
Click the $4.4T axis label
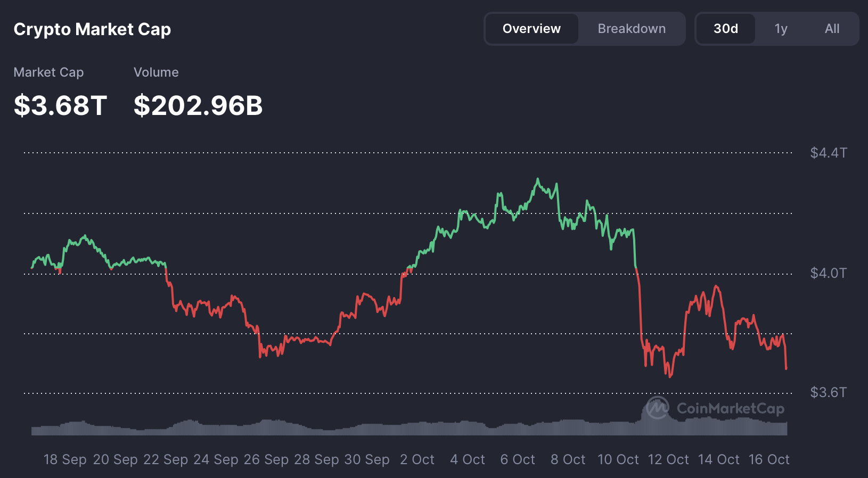coord(828,153)
